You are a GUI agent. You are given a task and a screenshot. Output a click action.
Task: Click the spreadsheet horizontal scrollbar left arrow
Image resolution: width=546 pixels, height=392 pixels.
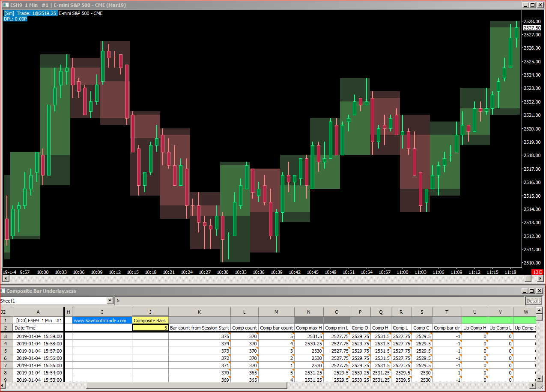(x=3, y=386)
